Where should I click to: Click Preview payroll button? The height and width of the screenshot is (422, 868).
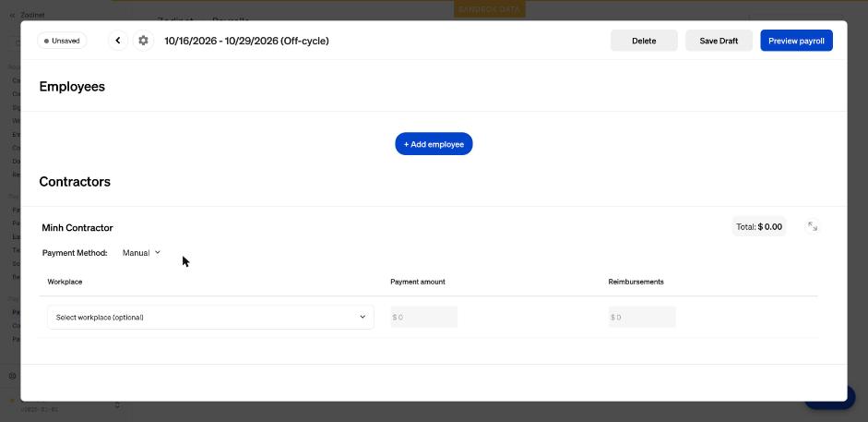click(x=796, y=41)
